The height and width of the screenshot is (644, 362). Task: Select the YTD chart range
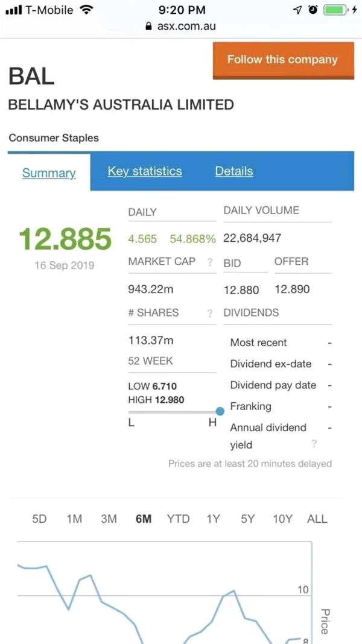[x=178, y=519]
